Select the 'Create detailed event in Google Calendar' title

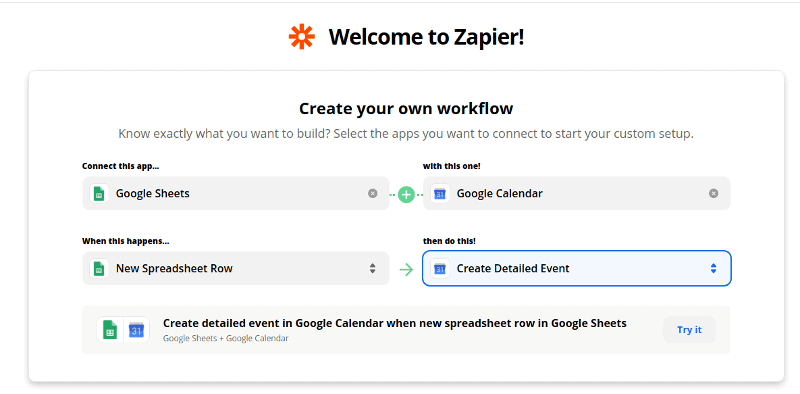[394, 323]
